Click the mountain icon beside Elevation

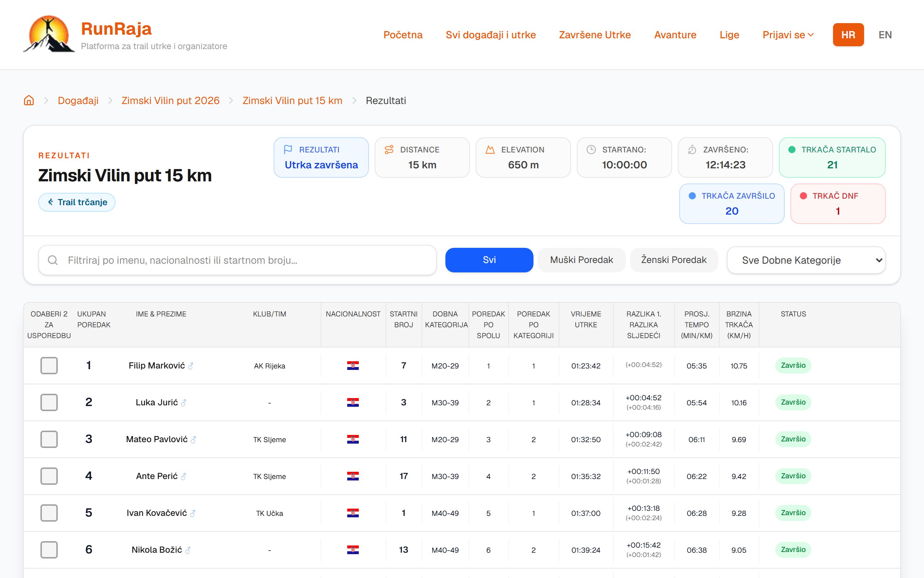490,150
